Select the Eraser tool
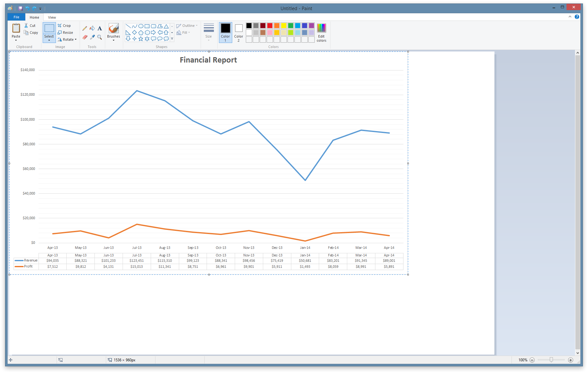Image resolution: width=588 pixels, height=373 pixels. (85, 37)
